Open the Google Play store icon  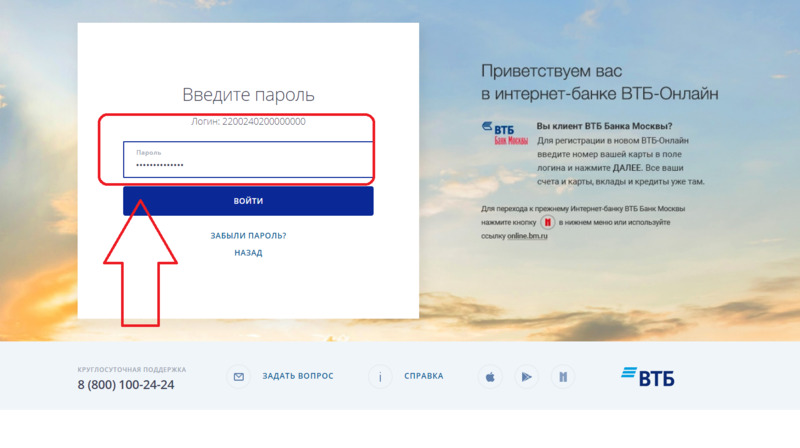pos(526,377)
